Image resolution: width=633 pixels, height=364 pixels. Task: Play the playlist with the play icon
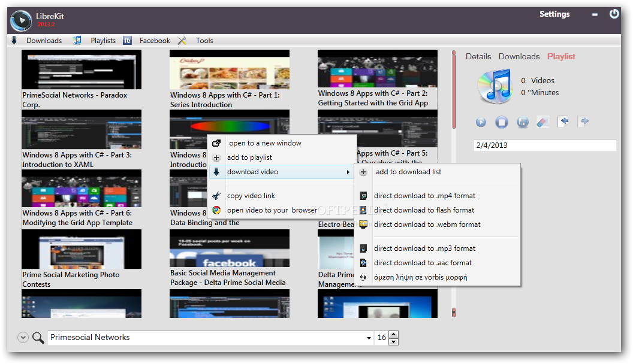tap(481, 122)
